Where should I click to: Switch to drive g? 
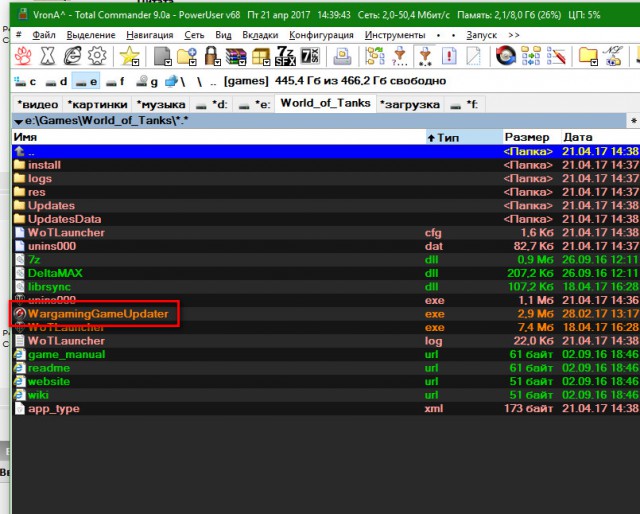[147, 82]
